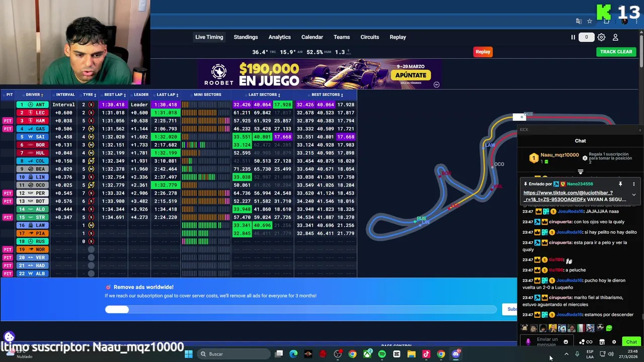Switch to the Live Timing tab
Screen dimensions: 644x362
click(209, 37)
